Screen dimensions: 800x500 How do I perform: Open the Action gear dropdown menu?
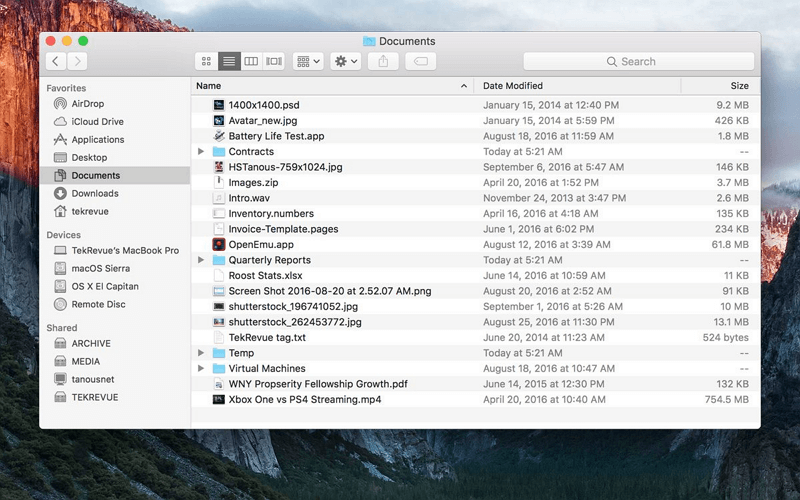346,61
